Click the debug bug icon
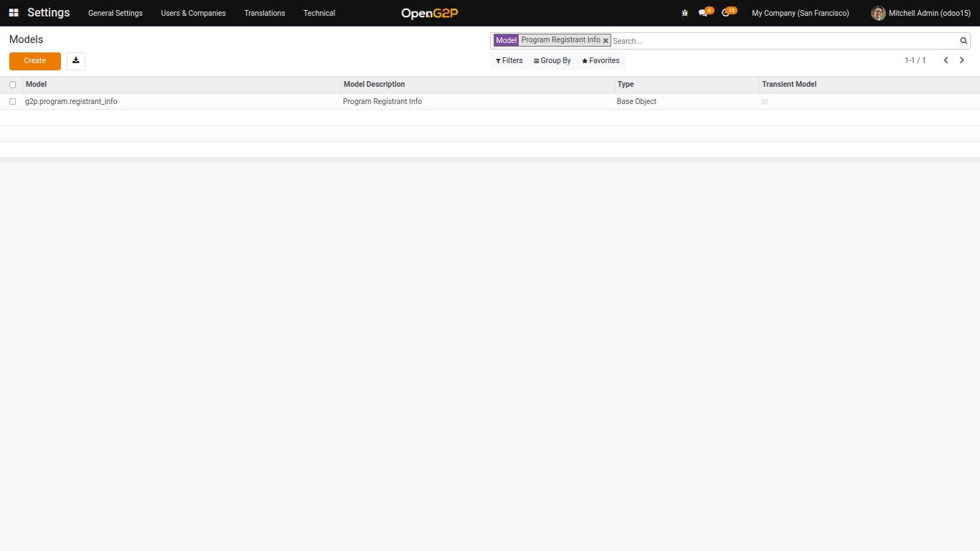This screenshot has width=980, height=551. (684, 13)
